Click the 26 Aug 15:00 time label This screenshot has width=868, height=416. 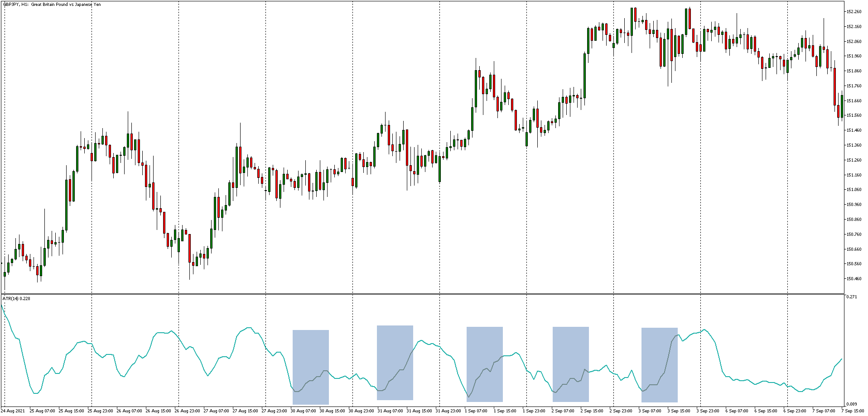coord(158,411)
